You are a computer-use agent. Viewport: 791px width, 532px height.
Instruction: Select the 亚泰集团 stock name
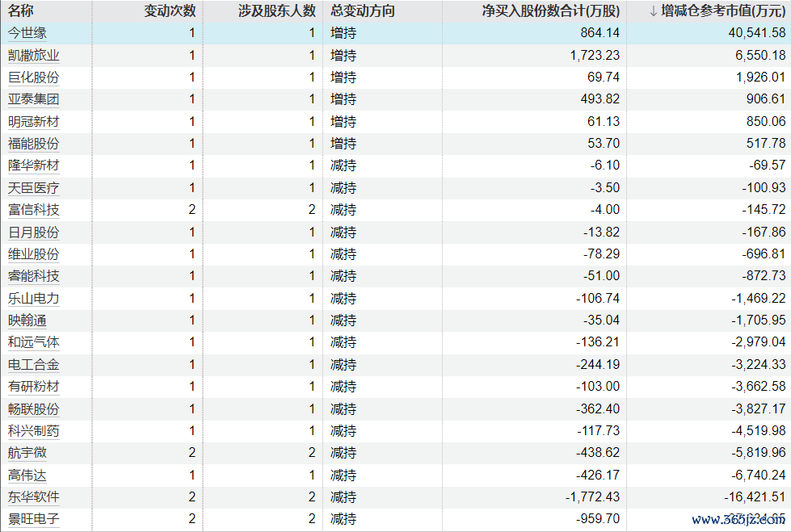pos(33,99)
